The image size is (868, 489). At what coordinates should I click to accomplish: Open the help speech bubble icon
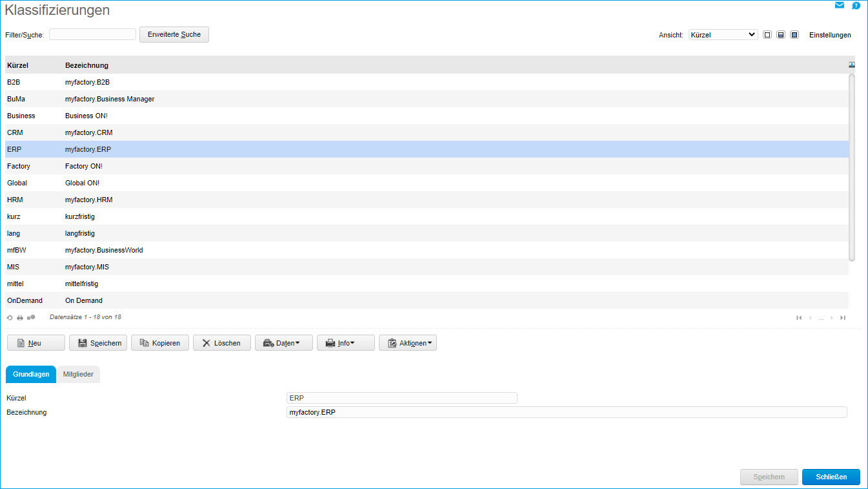[x=856, y=5]
